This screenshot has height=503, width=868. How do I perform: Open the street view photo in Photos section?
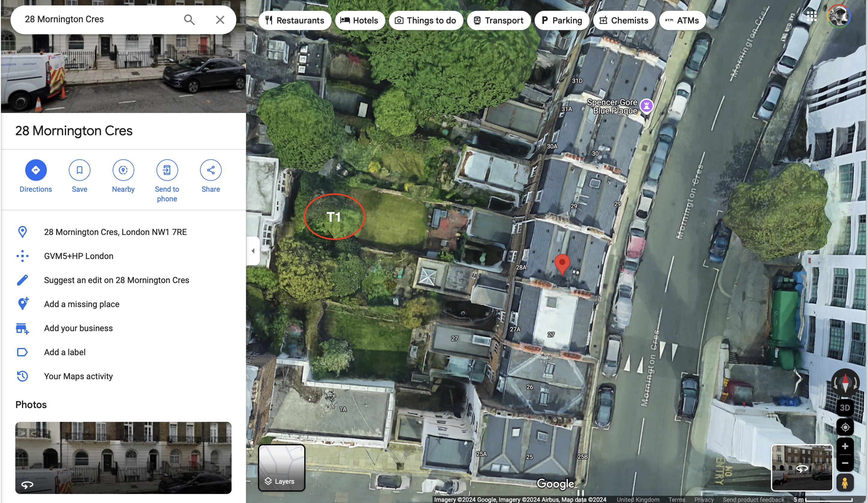[123, 458]
